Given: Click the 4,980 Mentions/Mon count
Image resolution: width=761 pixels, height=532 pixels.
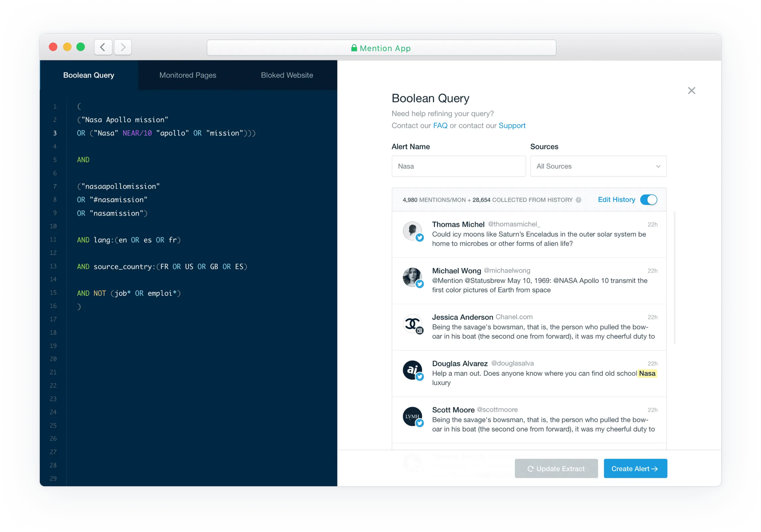Looking at the screenshot, I should 434,200.
